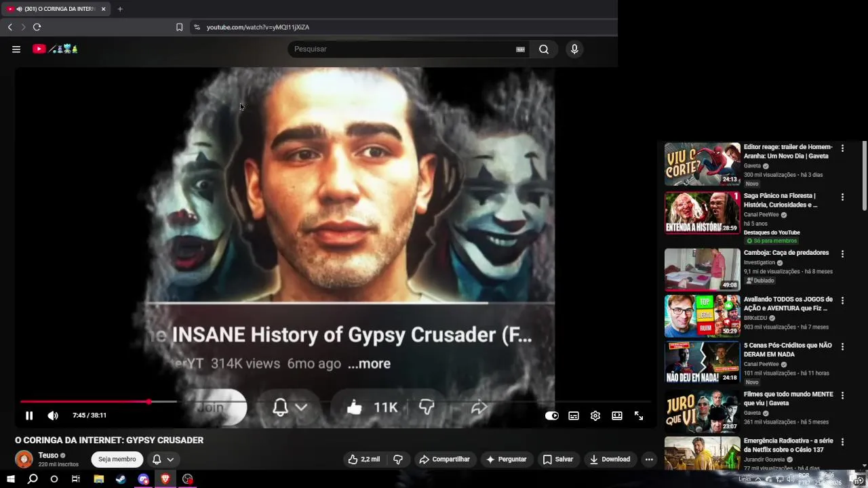The image size is (868, 488).
Task: Open Windows taskbar search
Action: pos(33,479)
